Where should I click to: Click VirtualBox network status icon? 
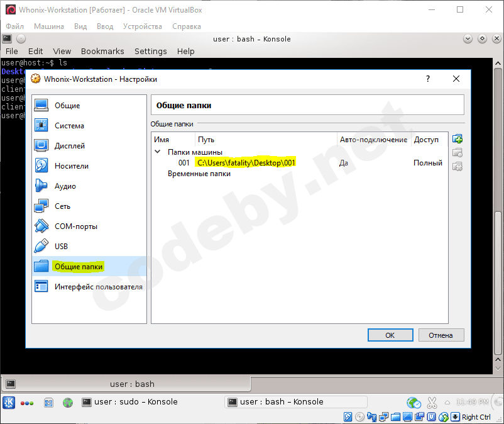(384, 417)
